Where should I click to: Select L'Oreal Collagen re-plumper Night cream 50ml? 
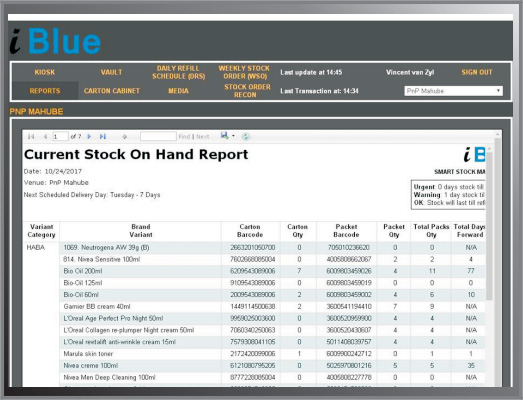point(128,330)
